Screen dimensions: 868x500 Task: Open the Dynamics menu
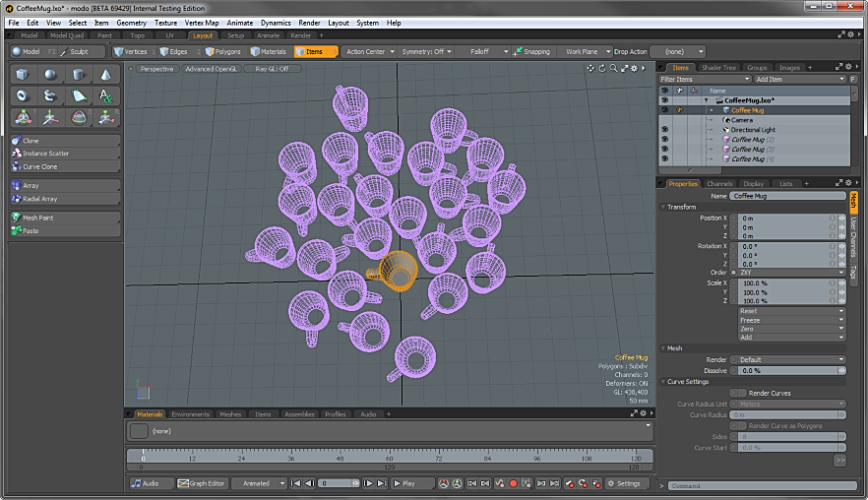click(276, 23)
